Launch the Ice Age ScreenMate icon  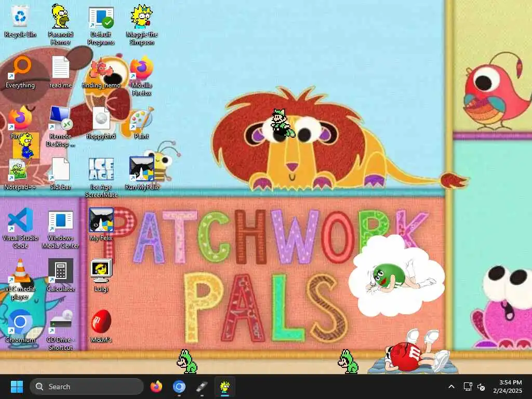click(101, 178)
